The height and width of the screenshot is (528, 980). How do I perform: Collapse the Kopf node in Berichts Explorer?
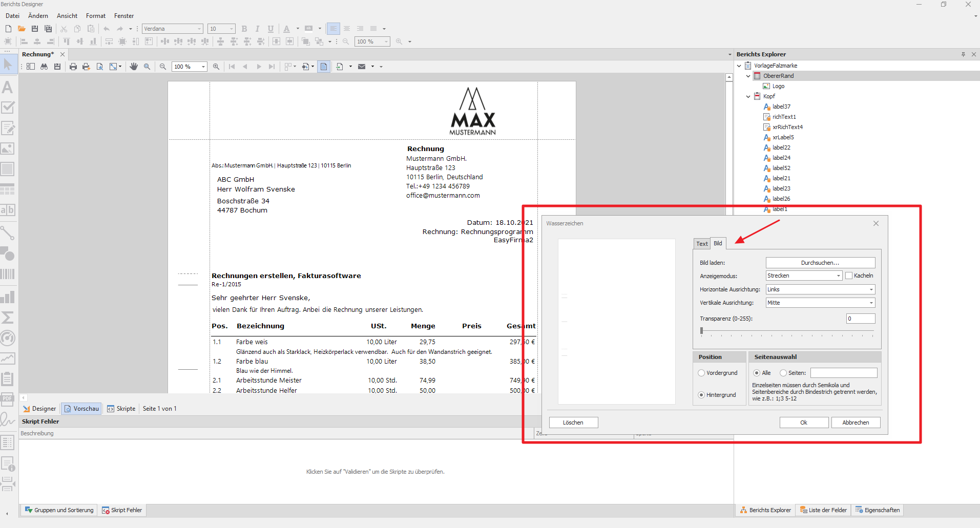pyautogui.click(x=748, y=96)
